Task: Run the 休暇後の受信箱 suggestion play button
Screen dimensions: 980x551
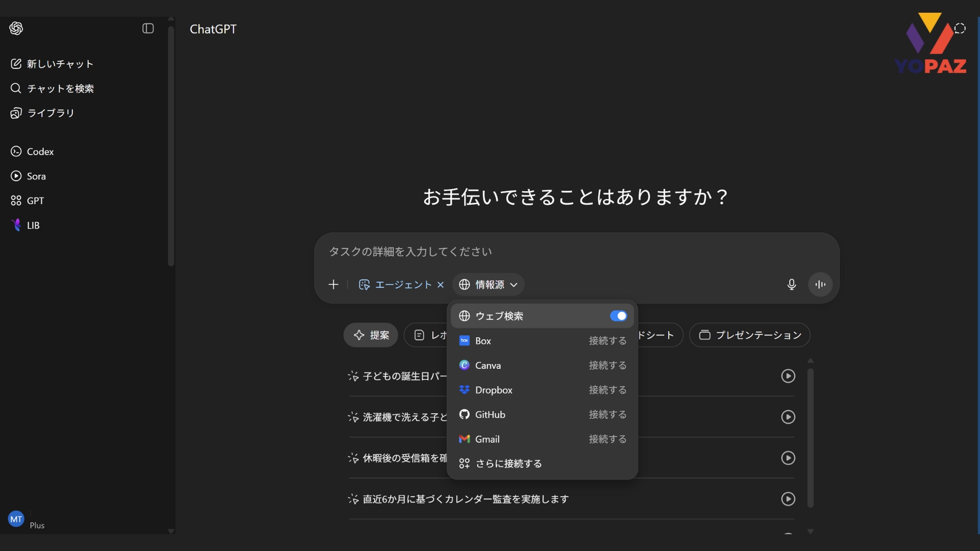Action: click(x=788, y=458)
